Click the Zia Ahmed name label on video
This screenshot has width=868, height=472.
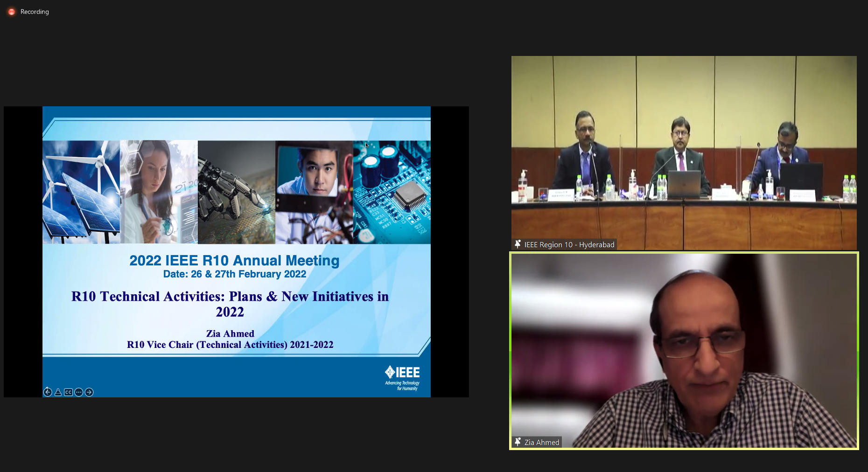pyautogui.click(x=542, y=442)
